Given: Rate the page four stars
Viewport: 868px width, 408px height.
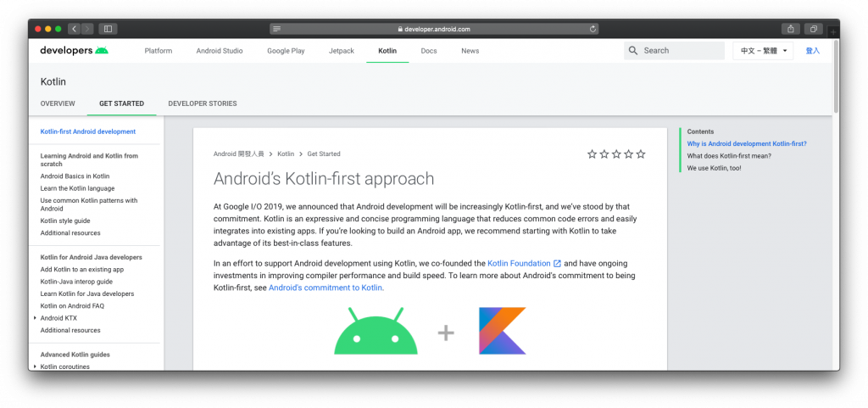Looking at the screenshot, I should coord(628,154).
